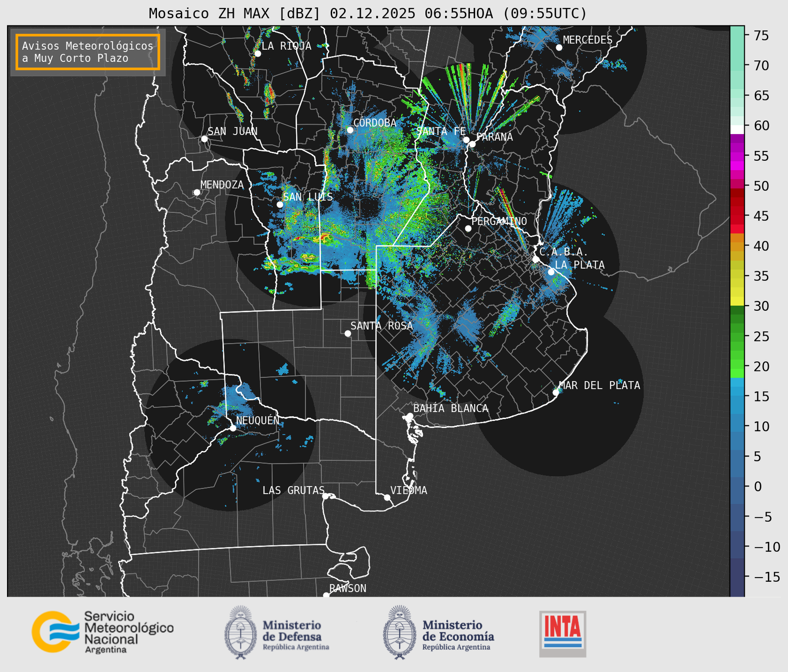Select the Pergamino city marker

468,229
